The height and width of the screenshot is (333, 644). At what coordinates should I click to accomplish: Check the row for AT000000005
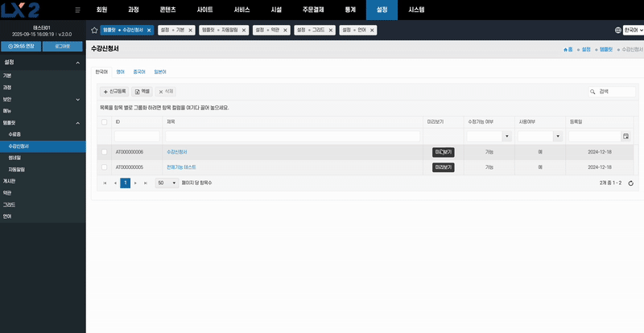[104, 167]
